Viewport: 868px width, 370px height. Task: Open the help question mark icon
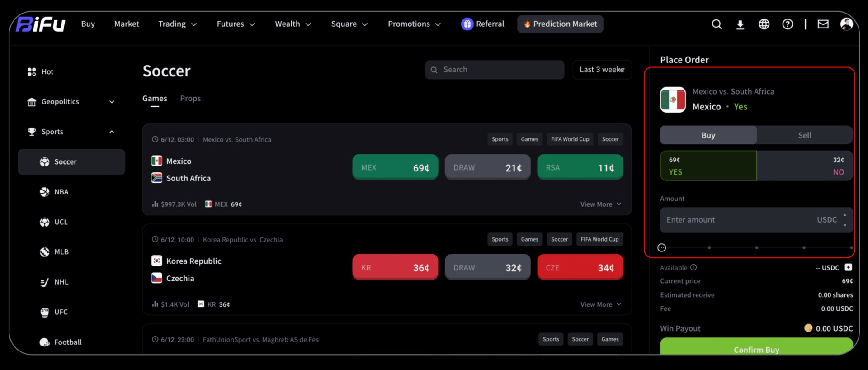[788, 24]
